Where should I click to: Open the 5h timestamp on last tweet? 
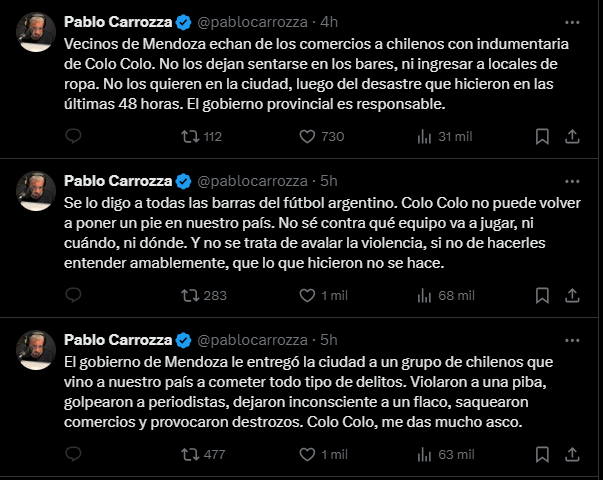[x=329, y=340]
